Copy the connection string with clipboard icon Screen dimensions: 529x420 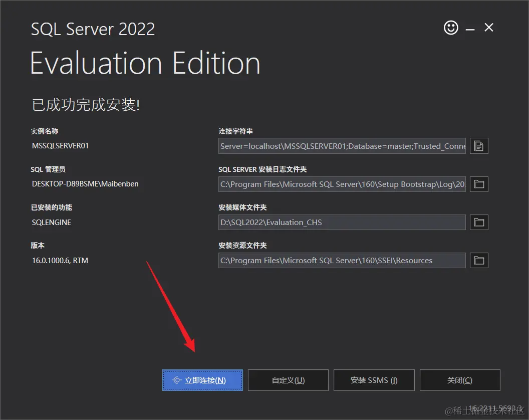tap(479, 146)
